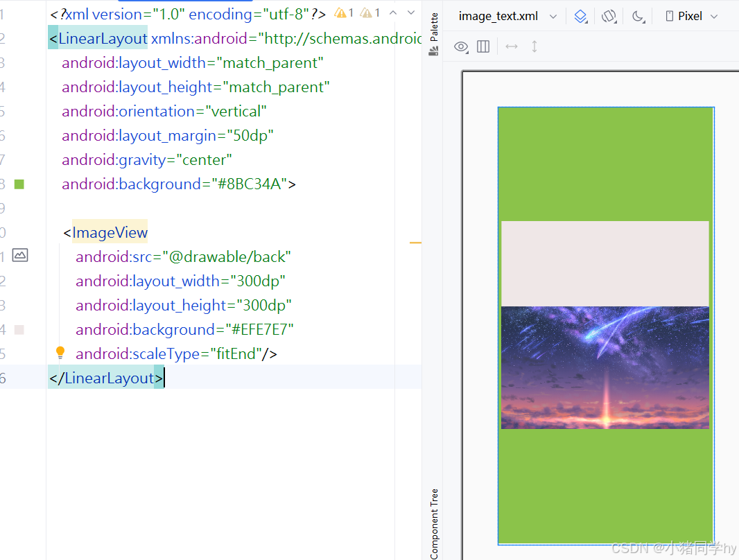Select the starry sky image in preview
Viewport: 739px width, 560px height.
coord(605,367)
